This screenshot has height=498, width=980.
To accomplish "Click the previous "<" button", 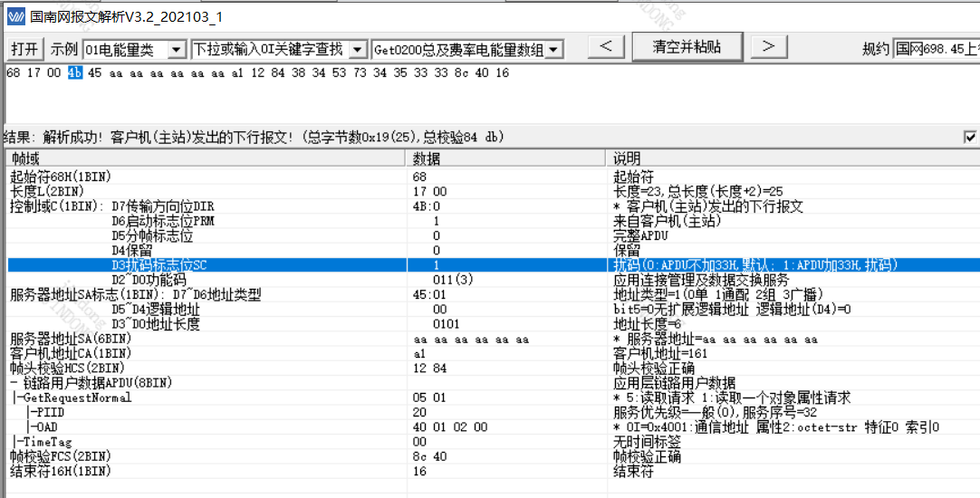I will coord(605,46).
